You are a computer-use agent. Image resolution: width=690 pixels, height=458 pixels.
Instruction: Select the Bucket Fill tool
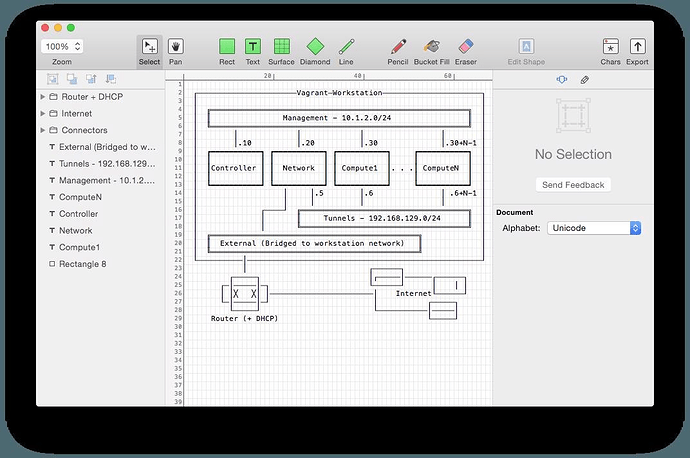432,51
